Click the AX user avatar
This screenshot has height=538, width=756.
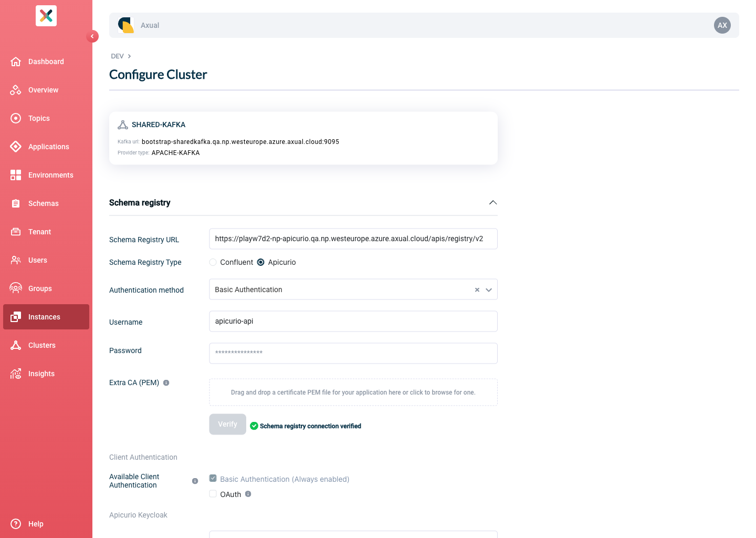722,25
